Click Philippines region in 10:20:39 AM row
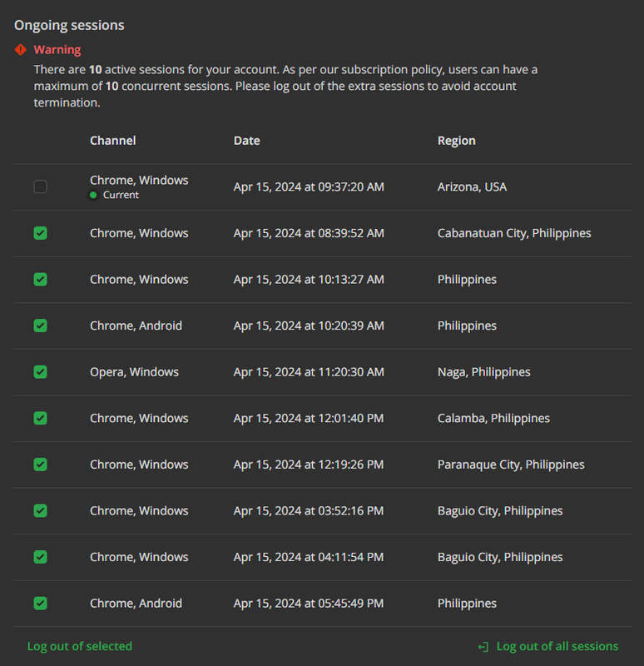This screenshot has height=666, width=644. pyautogui.click(x=467, y=326)
